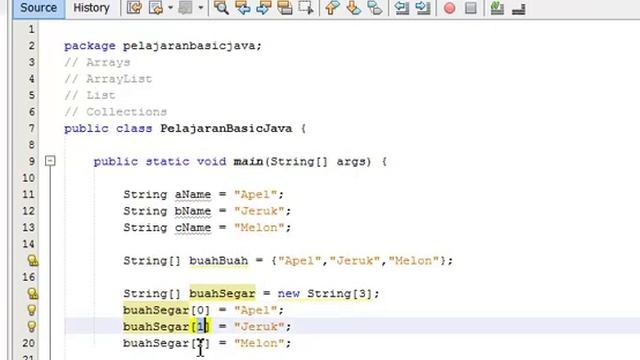Click the aName variable
The height and width of the screenshot is (360, 640).
click(x=193, y=194)
